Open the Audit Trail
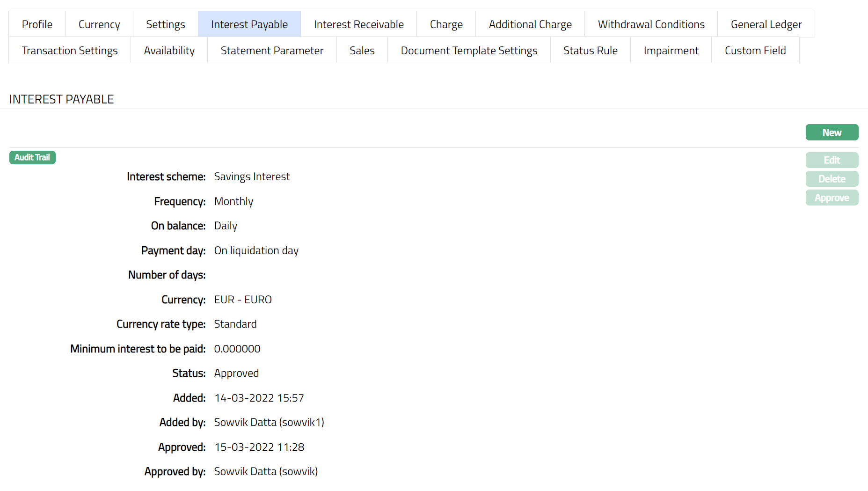868x491 pixels. [32, 157]
